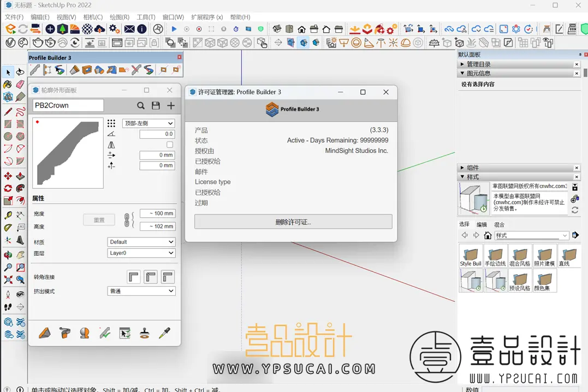Click the PB2Crown profile name field
The height and width of the screenshot is (392, 588).
click(68, 105)
